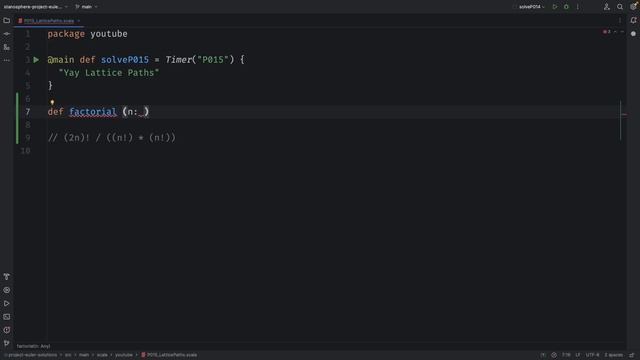Close the P015_LatticePaths.scala tab
This screenshot has height=360, width=640.
pyautogui.click(x=79, y=21)
